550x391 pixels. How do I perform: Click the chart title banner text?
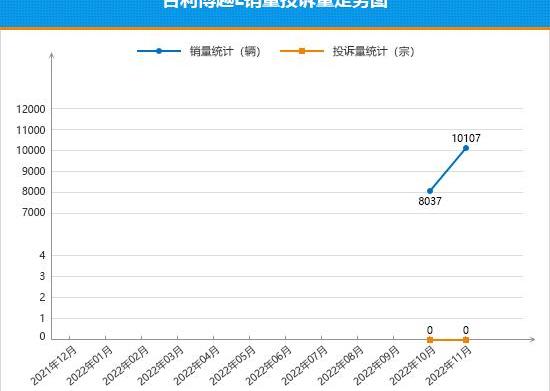pos(276,4)
